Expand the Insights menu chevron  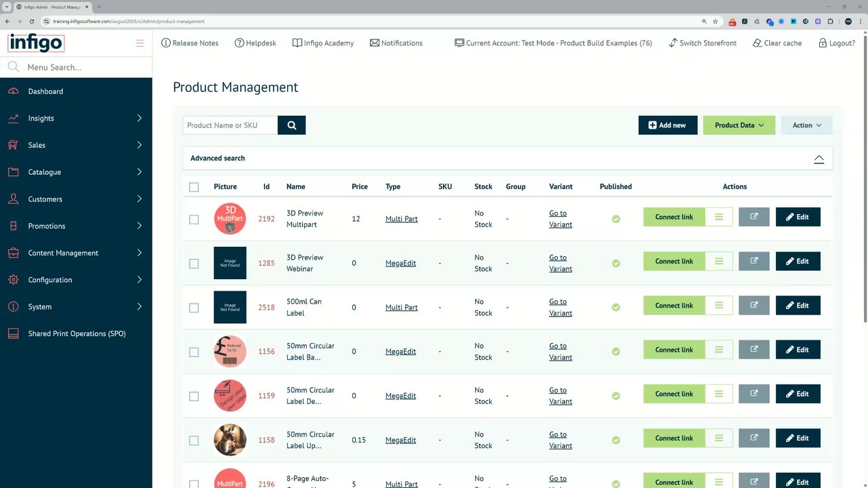[140, 118]
